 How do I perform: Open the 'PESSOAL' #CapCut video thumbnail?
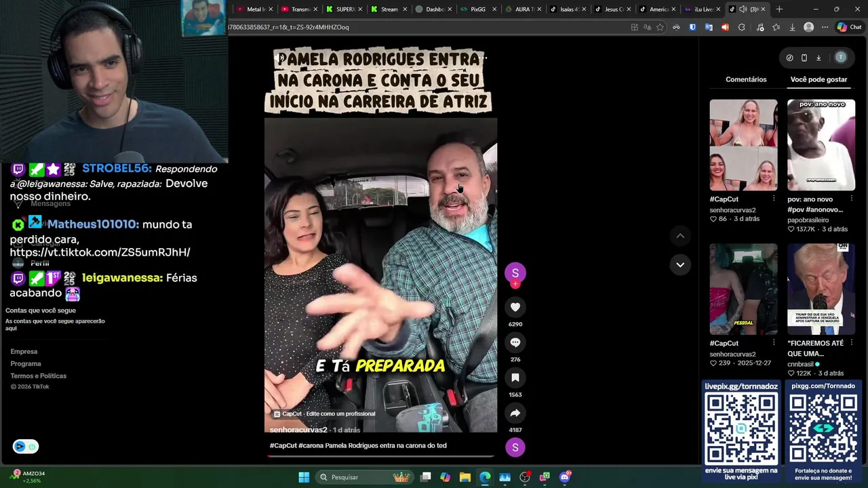[744, 289]
